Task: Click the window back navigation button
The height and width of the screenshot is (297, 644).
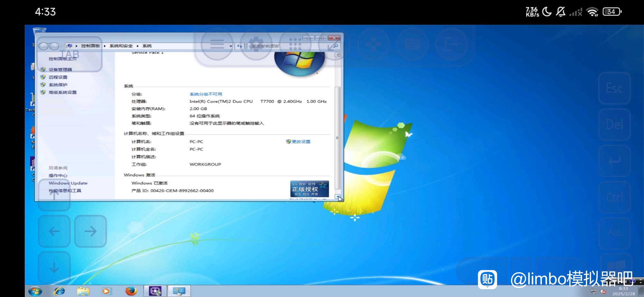Action: point(43,46)
